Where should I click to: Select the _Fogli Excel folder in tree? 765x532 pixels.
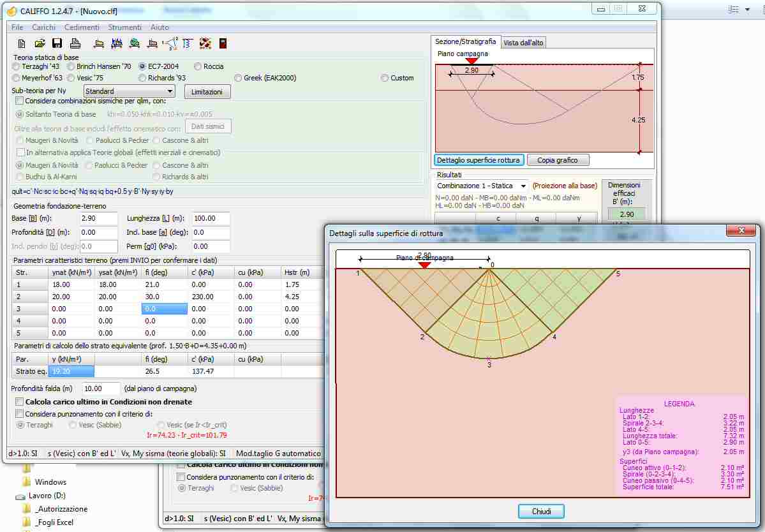(x=54, y=522)
